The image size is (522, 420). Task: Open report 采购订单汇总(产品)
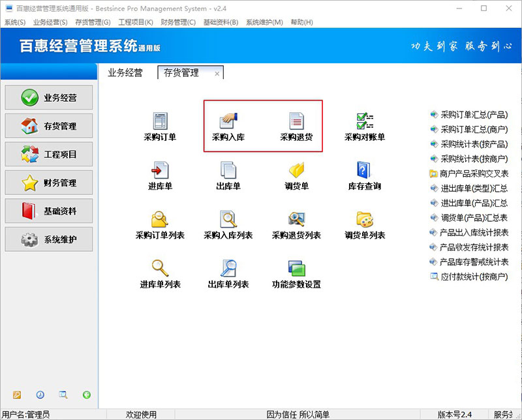469,115
